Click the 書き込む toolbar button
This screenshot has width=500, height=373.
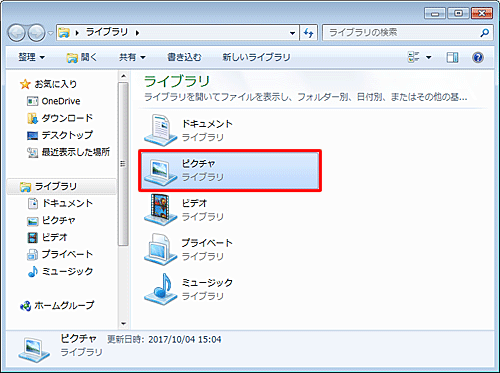coord(184,57)
